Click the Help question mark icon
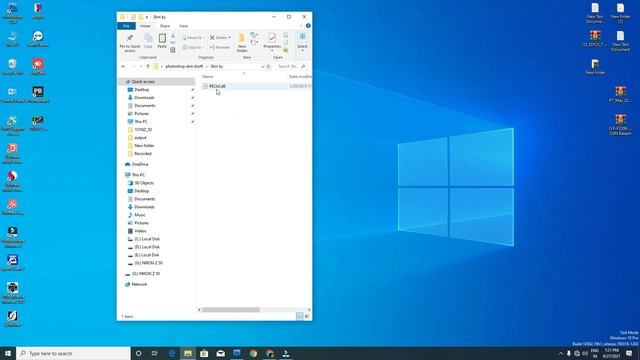Image resolution: width=640 pixels, height=360 pixels. pyautogui.click(x=308, y=26)
